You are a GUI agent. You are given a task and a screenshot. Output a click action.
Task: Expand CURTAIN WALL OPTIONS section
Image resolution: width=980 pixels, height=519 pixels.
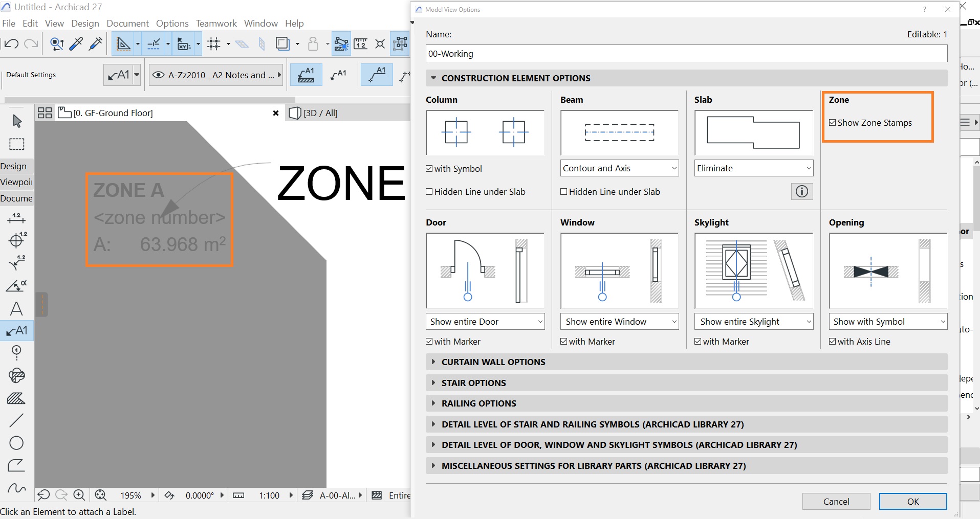pyautogui.click(x=686, y=362)
